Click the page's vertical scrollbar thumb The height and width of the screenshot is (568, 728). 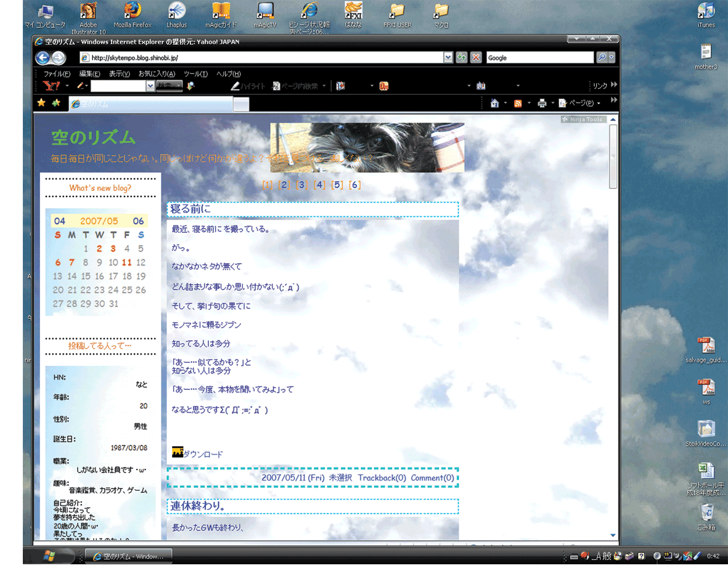[x=613, y=156]
